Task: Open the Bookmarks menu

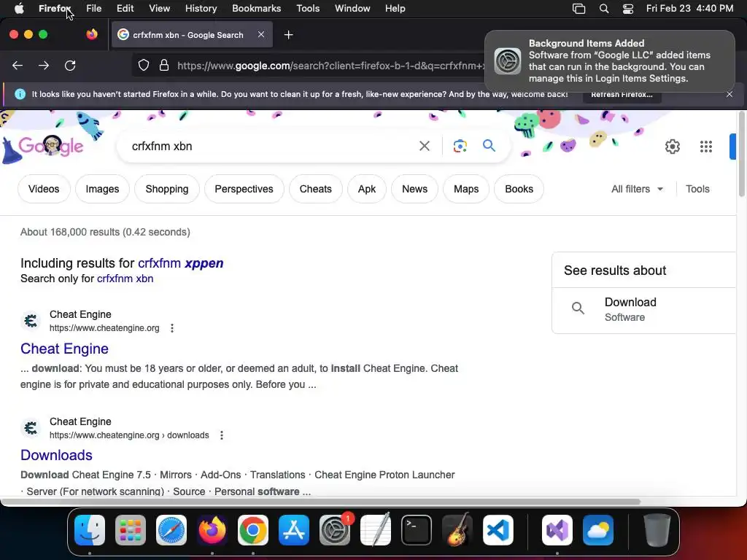Action: 256,9
